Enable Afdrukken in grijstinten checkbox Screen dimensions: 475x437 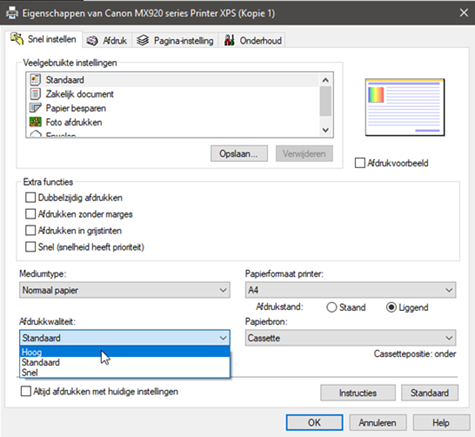pyautogui.click(x=30, y=230)
